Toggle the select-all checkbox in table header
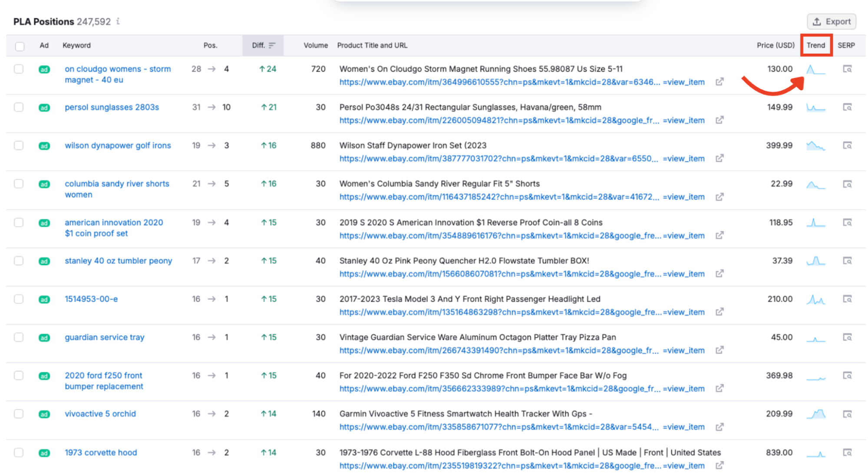The image size is (868, 473). pos(20,46)
